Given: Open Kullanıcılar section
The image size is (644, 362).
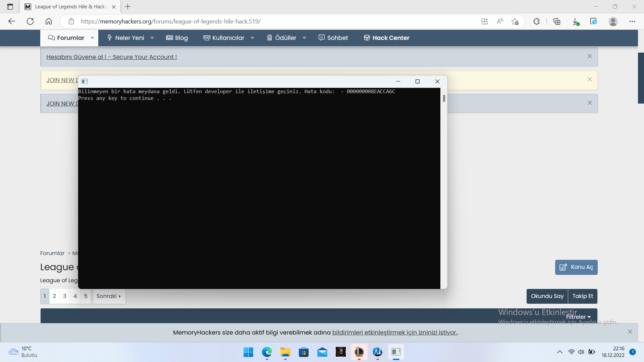Looking at the screenshot, I should tap(224, 38).
